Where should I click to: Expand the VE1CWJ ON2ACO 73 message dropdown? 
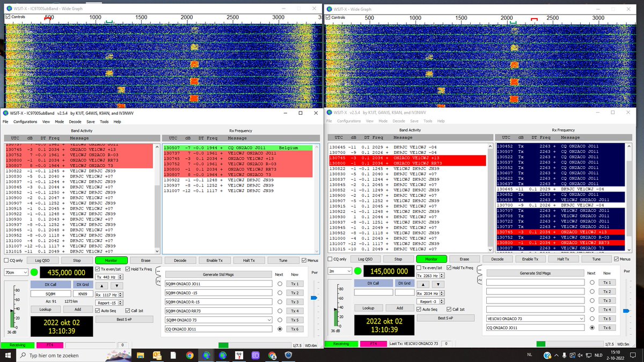tap(582, 319)
